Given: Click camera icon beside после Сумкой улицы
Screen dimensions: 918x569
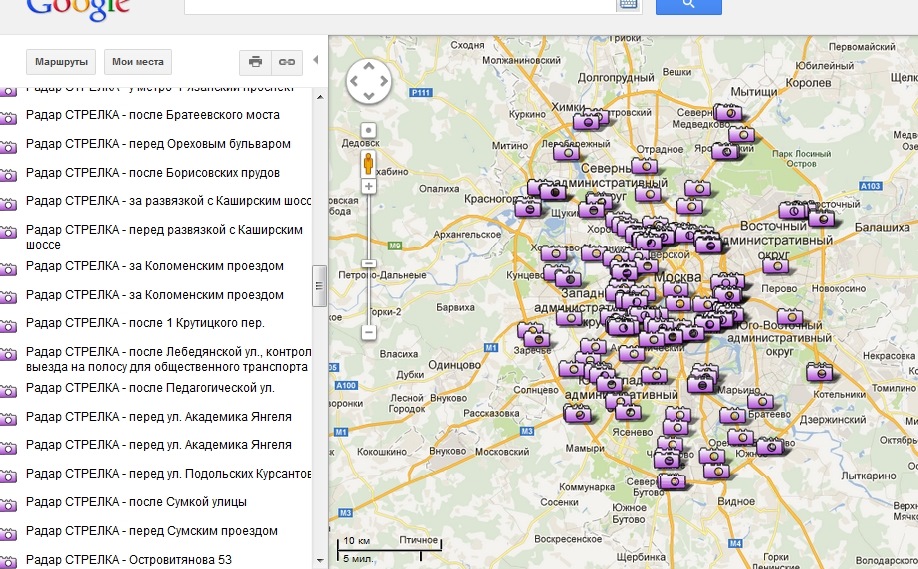Looking at the screenshot, I should (x=8, y=505).
